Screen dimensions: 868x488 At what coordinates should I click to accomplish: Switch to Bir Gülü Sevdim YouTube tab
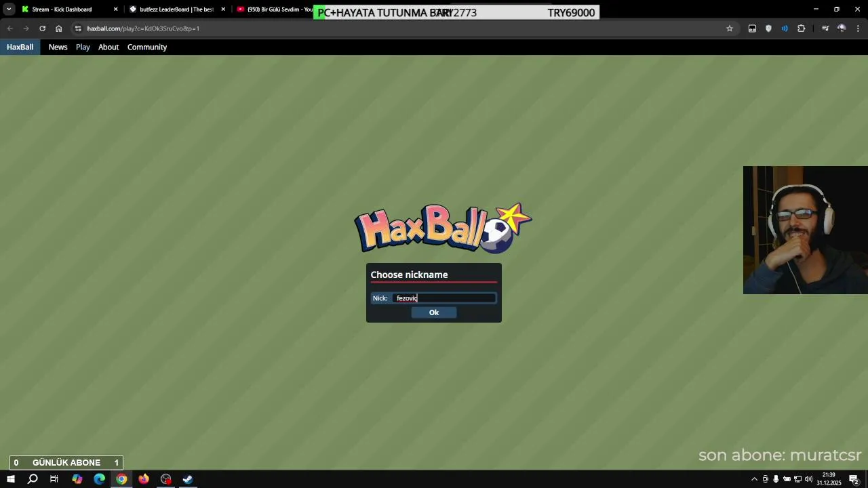(x=275, y=9)
